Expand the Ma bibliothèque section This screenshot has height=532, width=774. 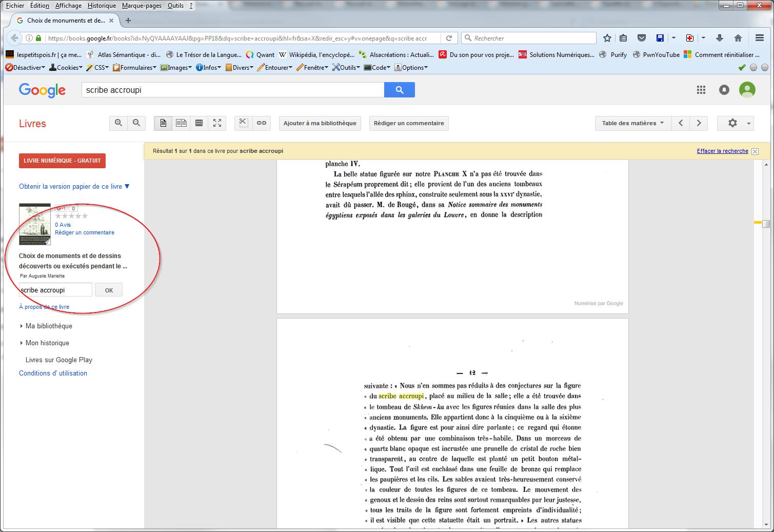click(49, 326)
